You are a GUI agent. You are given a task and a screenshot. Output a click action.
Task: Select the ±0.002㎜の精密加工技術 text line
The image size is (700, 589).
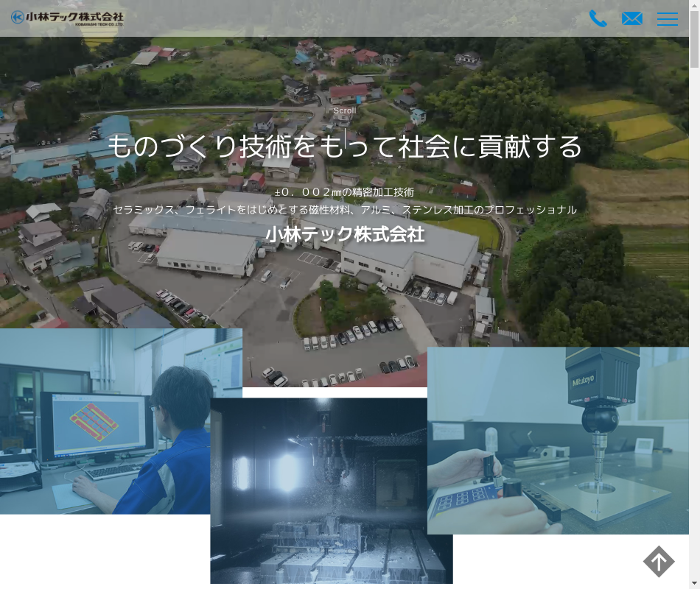coord(344,192)
